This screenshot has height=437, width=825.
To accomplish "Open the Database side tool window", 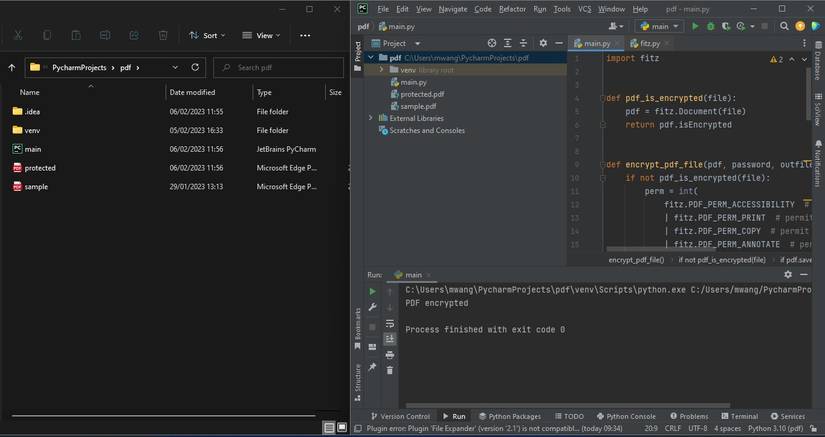I will click(818, 60).
